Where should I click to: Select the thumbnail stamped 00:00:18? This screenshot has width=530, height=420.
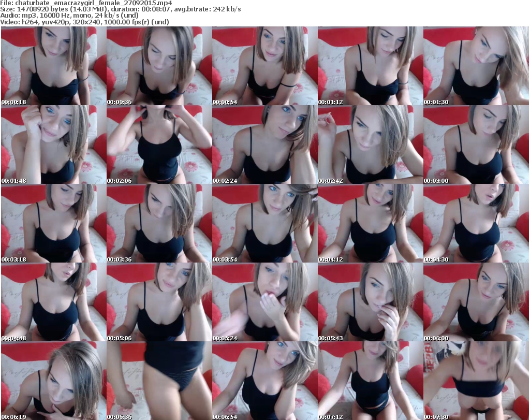[x=54, y=66]
